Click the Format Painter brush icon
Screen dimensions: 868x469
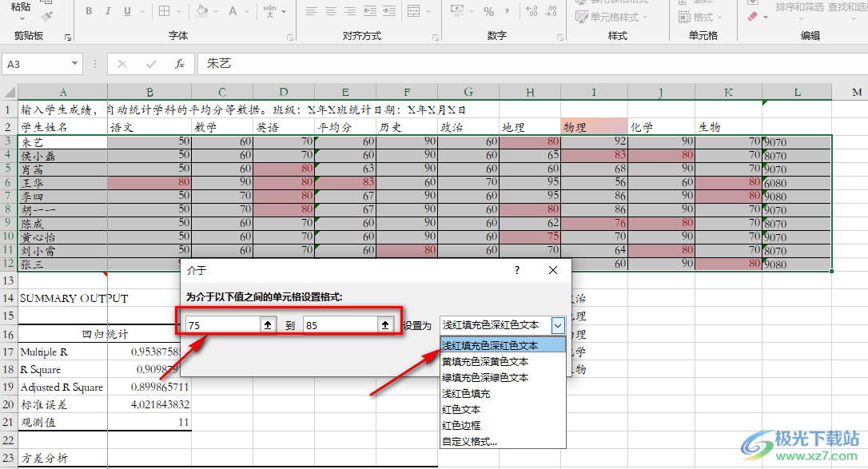coord(48,17)
